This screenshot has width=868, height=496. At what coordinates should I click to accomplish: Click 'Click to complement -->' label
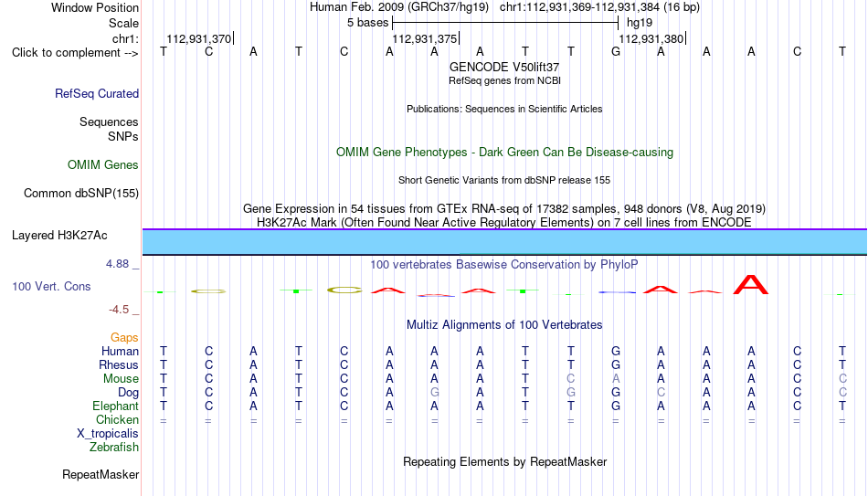[75, 53]
